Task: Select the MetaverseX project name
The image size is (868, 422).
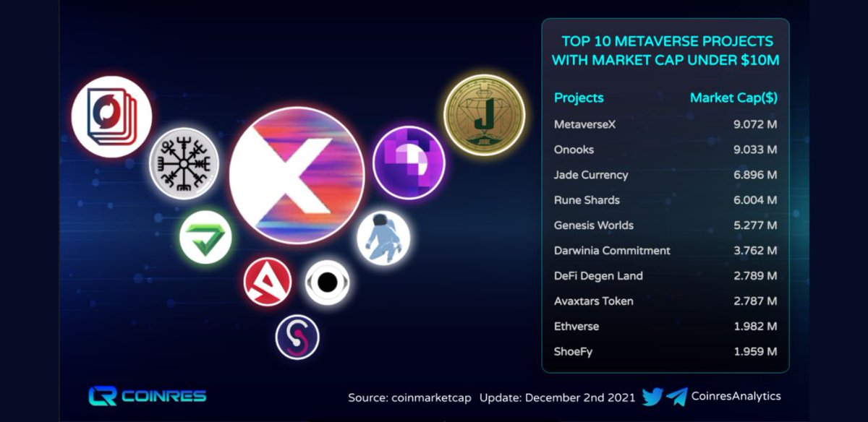Action: pos(584,124)
